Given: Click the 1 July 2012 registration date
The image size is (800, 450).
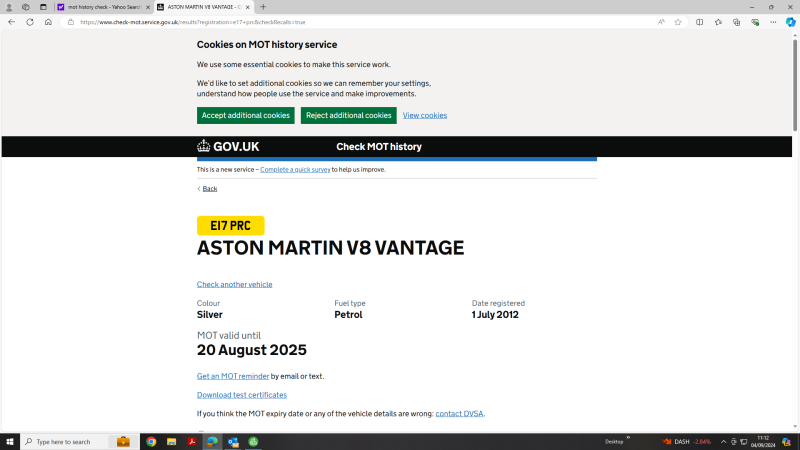Looking at the screenshot, I should pos(495,315).
